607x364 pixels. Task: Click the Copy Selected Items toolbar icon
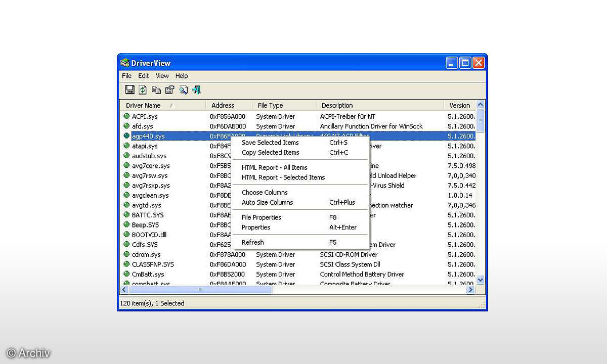(x=156, y=89)
